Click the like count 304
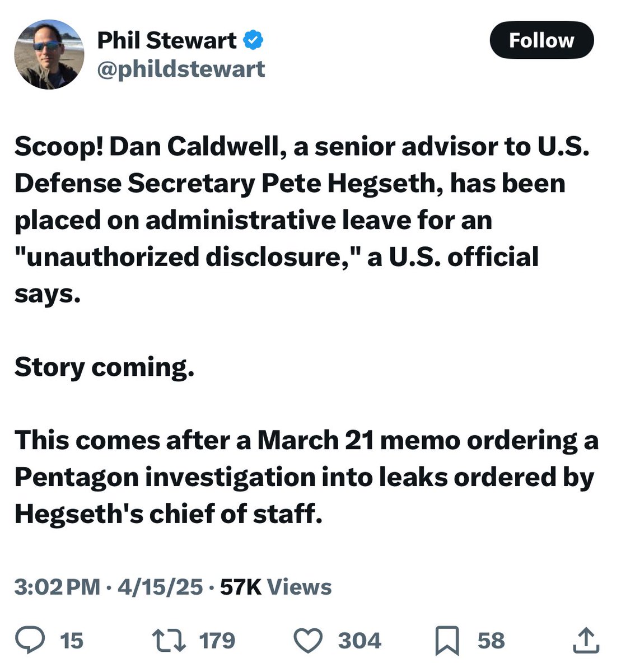This screenshot has width=621, height=672. [359, 641]
